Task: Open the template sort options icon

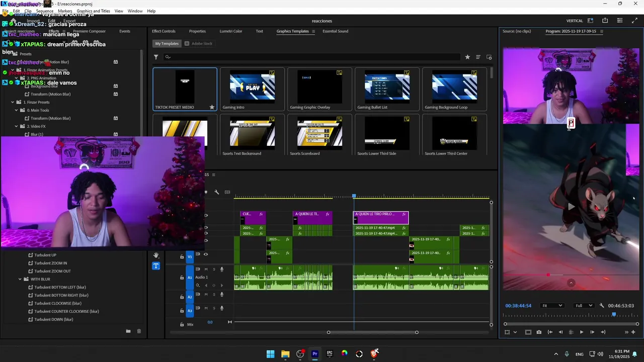Action: (478, 57)
